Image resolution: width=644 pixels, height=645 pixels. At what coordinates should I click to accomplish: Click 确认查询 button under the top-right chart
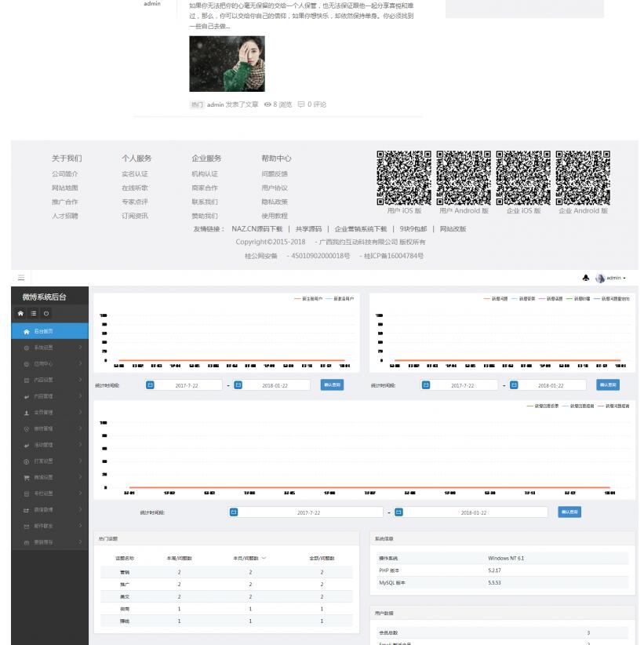click(x=608, y=385)
